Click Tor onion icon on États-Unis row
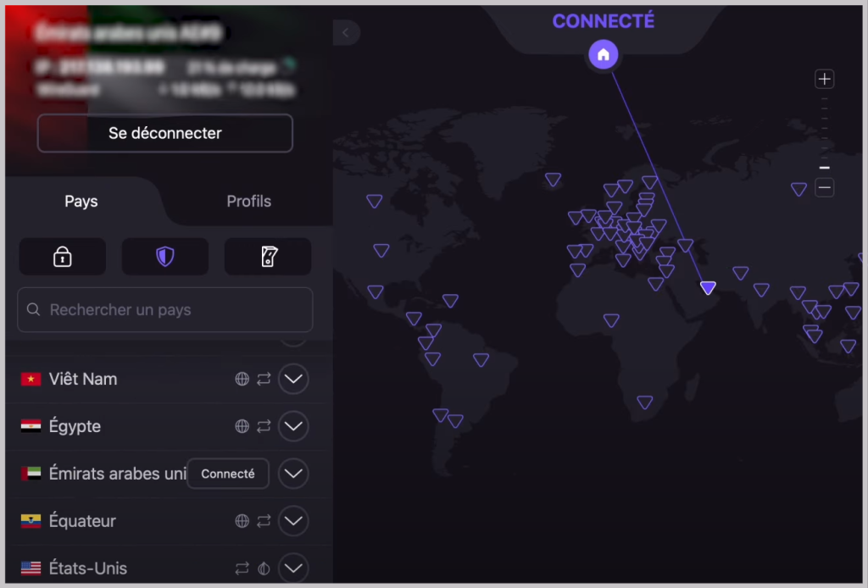This screenshot has width=868, height=588. (264, 568)
